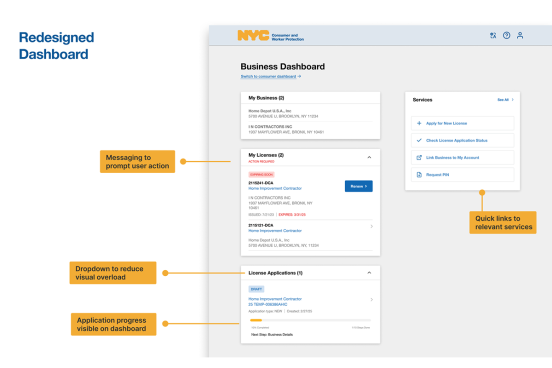Viewport: 552px width, 368px height.
Task: Collapse the My Licenses section chevron
Action: point(369,157)
